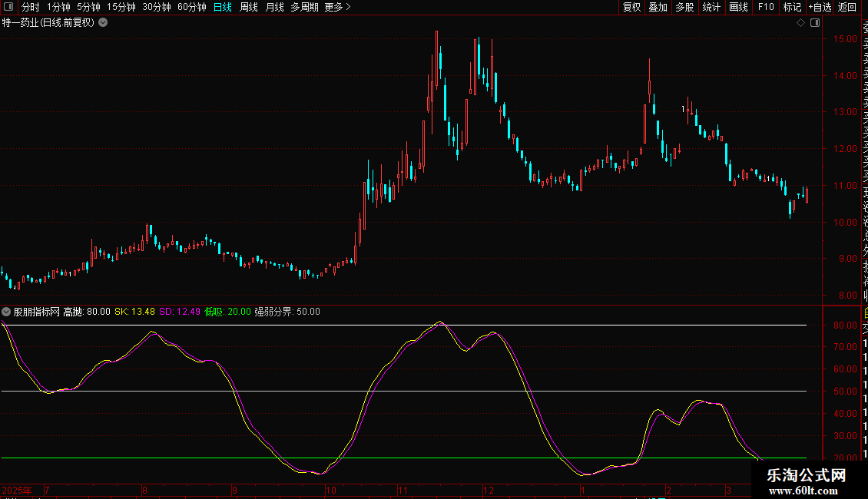Click month 11 marker on time axis
The height and width of the screenshot is (499, 868).
(x=403, y=490)
